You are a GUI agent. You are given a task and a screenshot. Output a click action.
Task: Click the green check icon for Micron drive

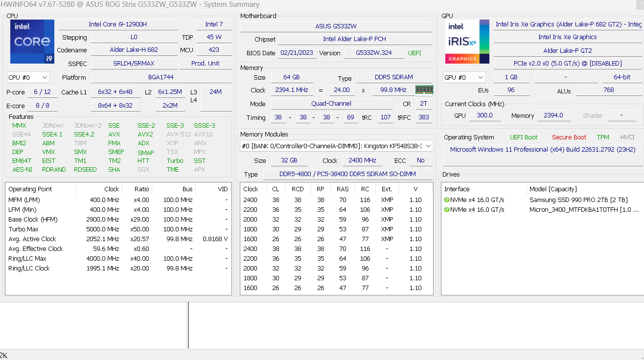click(x=447, y=209)
